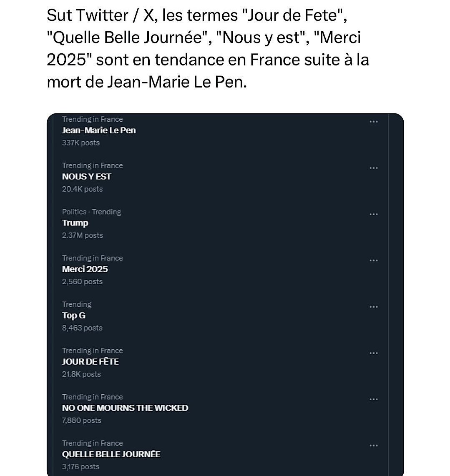450x476 pixels.
Task: Open more options for Jean-Marie Le Pen trend
Action: pyautogui.click(x=374, y=122)
